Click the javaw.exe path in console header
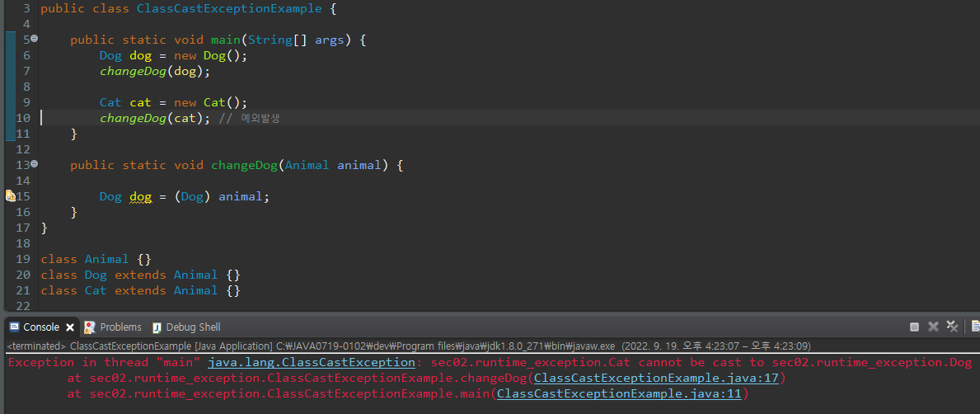 pyautogui.click(x=446, y=346)
